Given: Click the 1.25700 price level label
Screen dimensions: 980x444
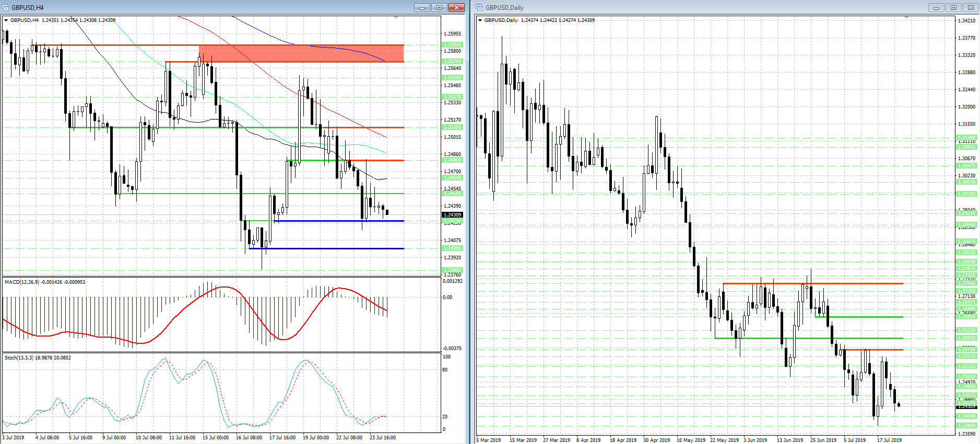Looking at the screenshot, I should (453, 62).
